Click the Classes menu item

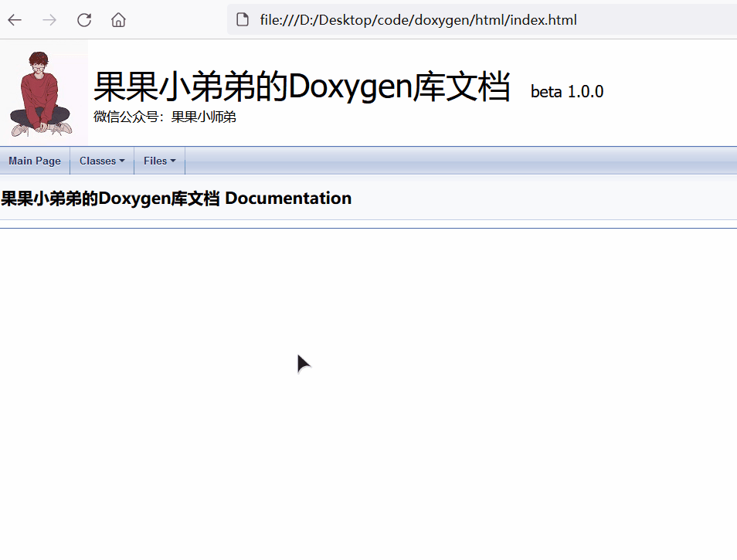[x=97, y=161]
